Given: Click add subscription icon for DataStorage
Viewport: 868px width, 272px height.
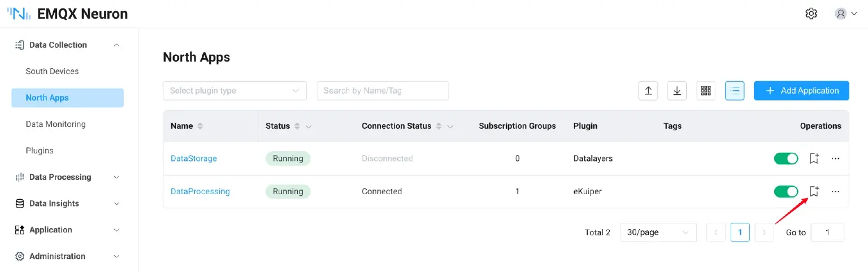Looking at the screenshot, I should [x=814, y=159].
